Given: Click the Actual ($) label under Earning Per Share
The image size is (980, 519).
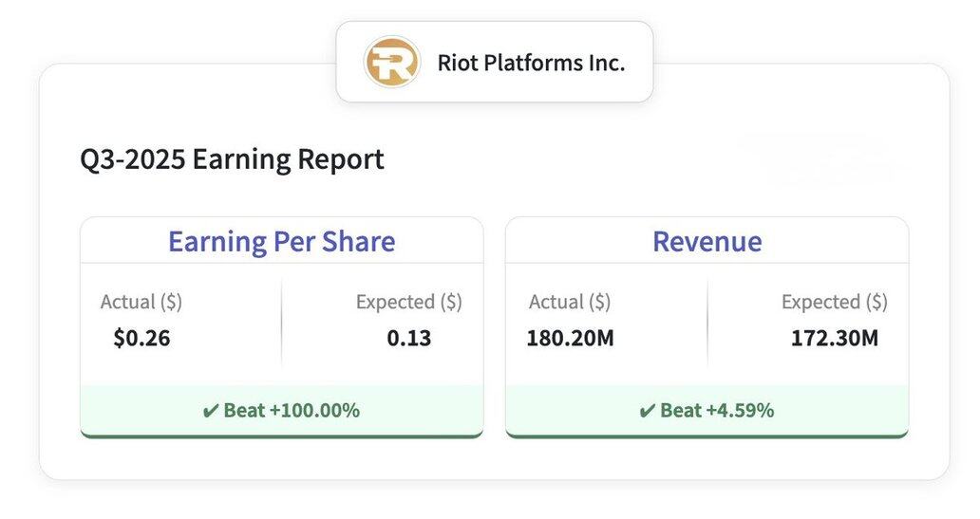Looking at the screenshot, I should 141,302.
